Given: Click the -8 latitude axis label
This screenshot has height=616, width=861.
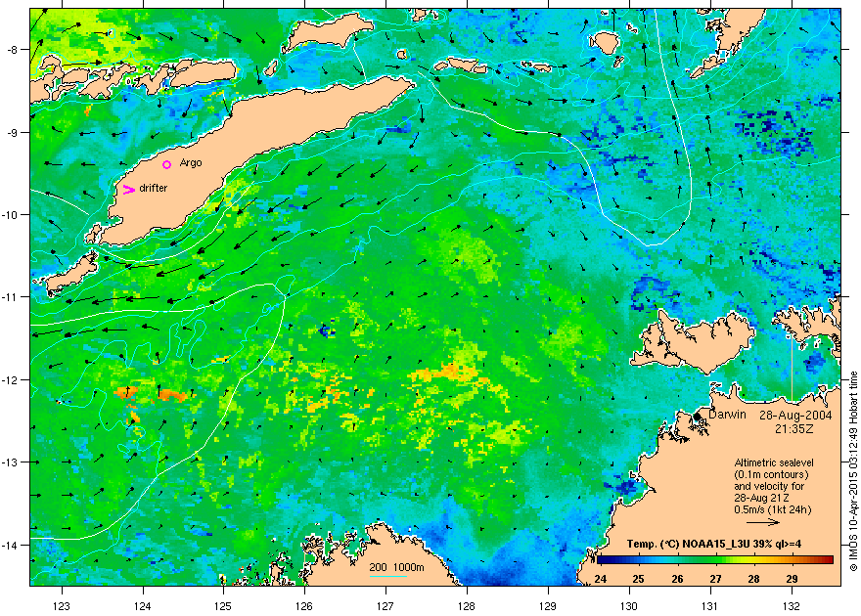Looking at the screenshot, I should click(13, 49).
